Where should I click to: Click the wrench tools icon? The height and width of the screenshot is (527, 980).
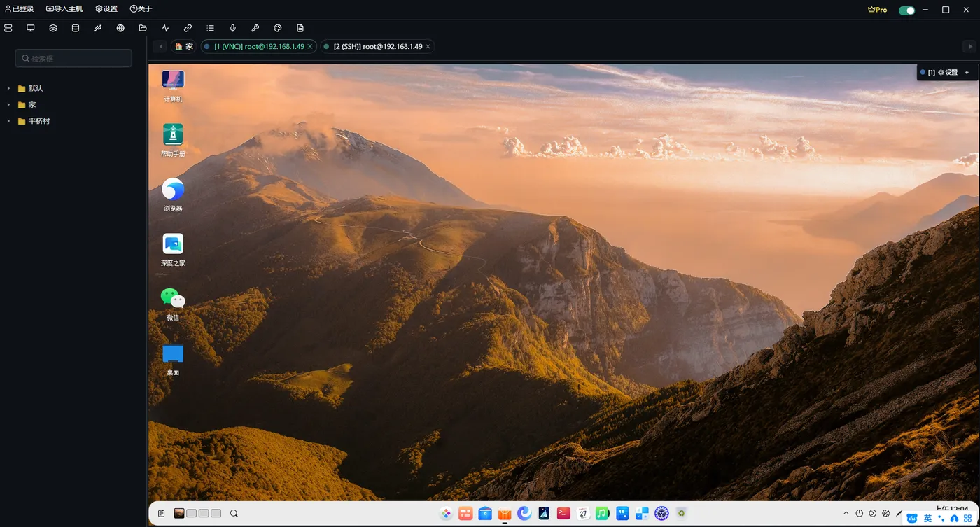(255, 28)
